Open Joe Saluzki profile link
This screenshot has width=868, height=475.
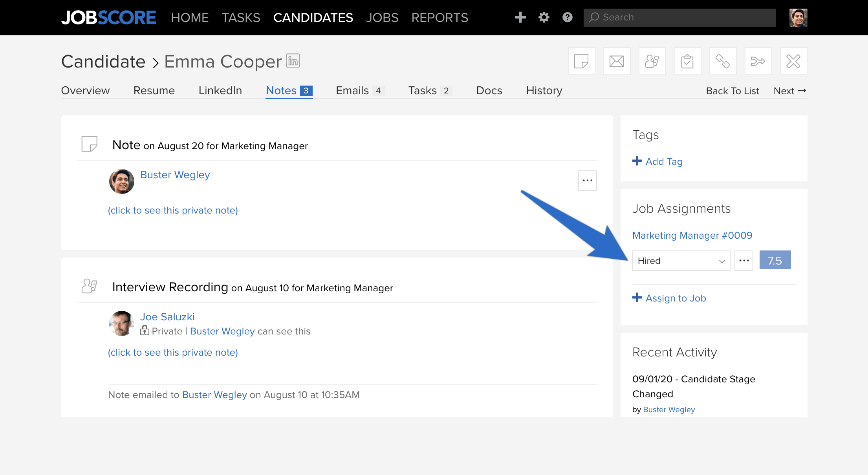coord(167,317)
